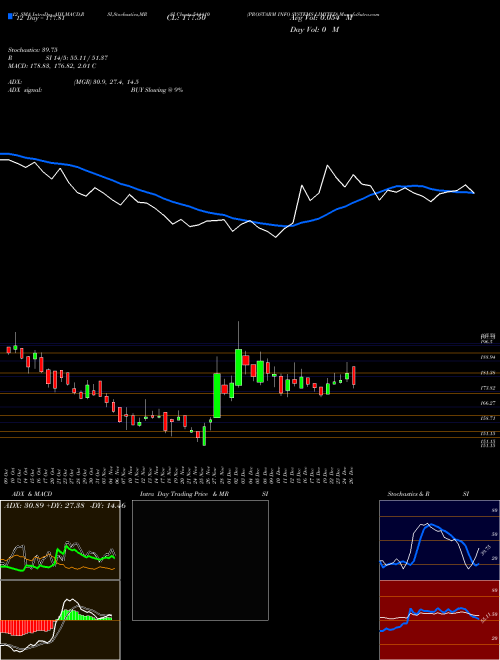The height and width of the screenshot is (660, 500).
Task: Click the "Day Vol: 0 M" label
Action: (314, 30)
